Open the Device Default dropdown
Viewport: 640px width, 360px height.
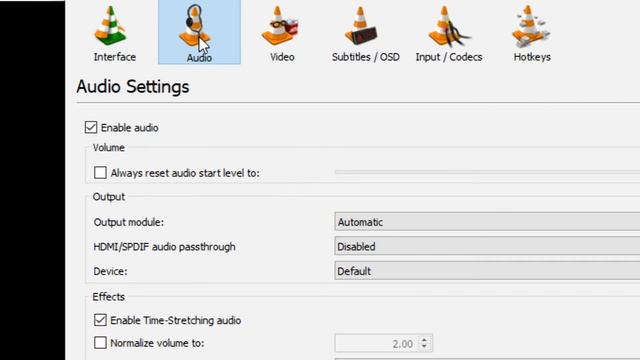coord(487,271)
